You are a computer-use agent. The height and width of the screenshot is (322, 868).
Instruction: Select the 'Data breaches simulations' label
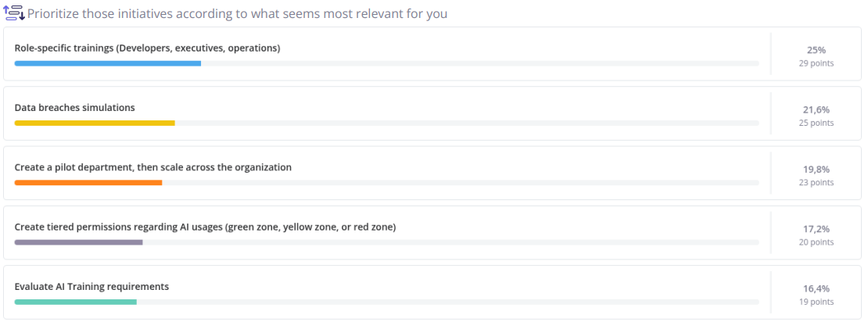pos(75,108)
